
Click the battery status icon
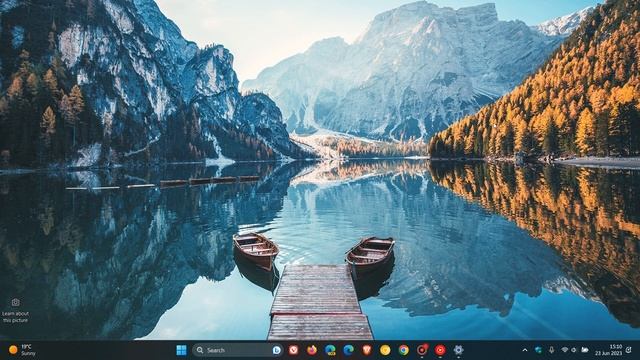point(585,350)
